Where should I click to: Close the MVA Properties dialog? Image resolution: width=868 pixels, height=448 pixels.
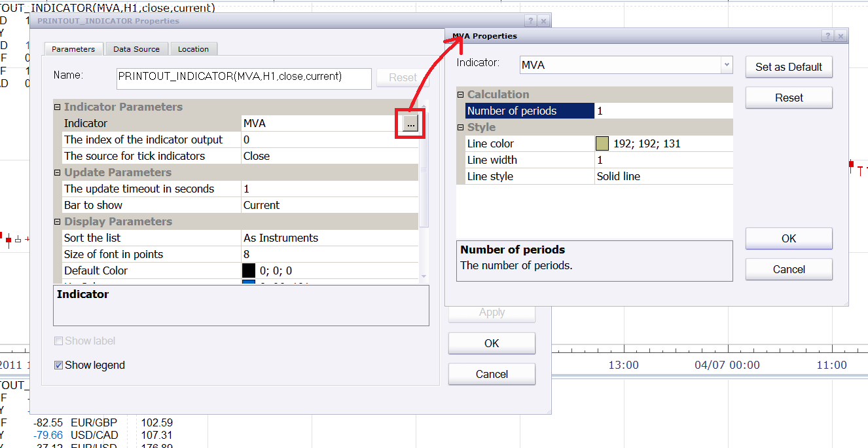[841, 37]
